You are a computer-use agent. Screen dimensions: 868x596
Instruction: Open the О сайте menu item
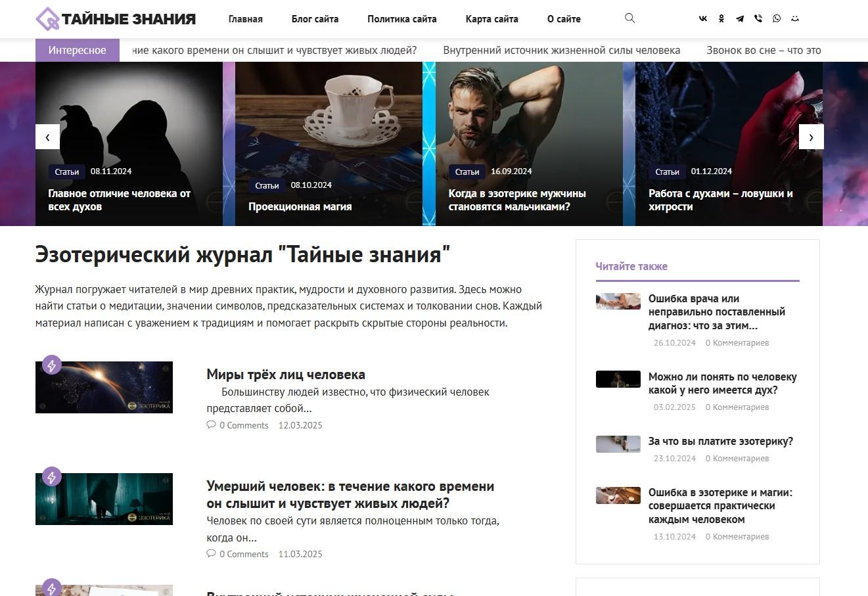[564, 19]
